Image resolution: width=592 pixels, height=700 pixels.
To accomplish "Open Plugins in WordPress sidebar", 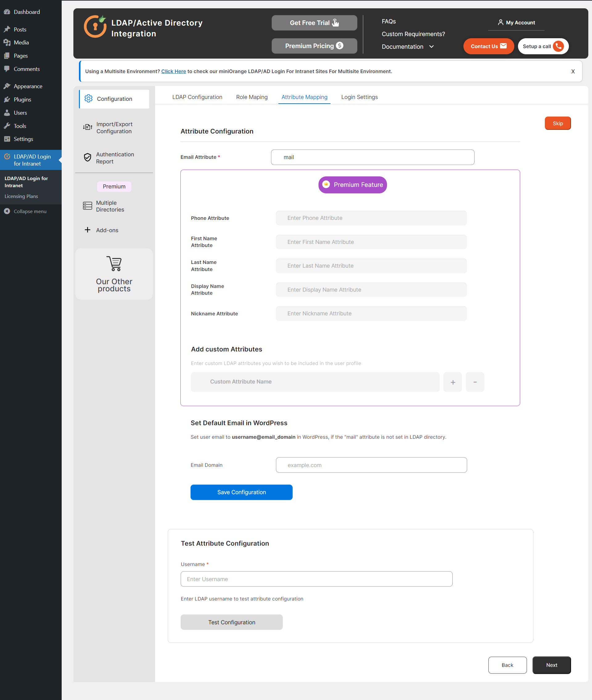I will pyautogui.click(x=22, y=99).
